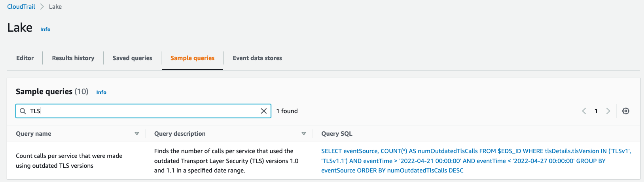
Task: Click the Query SQL column header
Action: pyautogui.click(x=337, y=134)
